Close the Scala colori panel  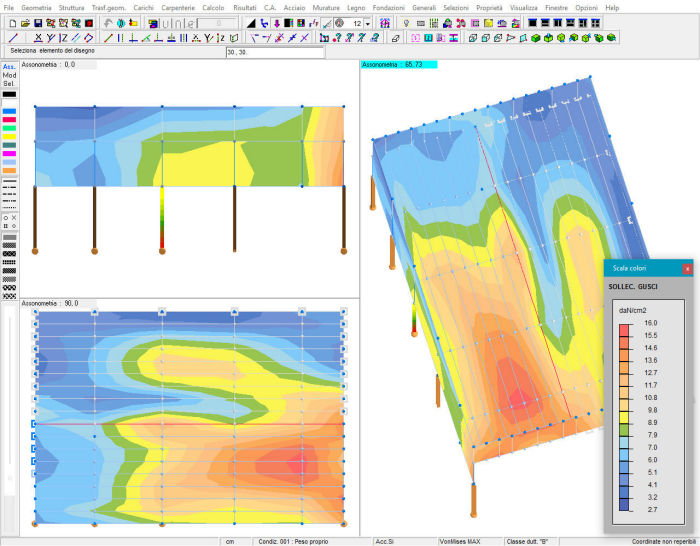(x=687, y=268)
